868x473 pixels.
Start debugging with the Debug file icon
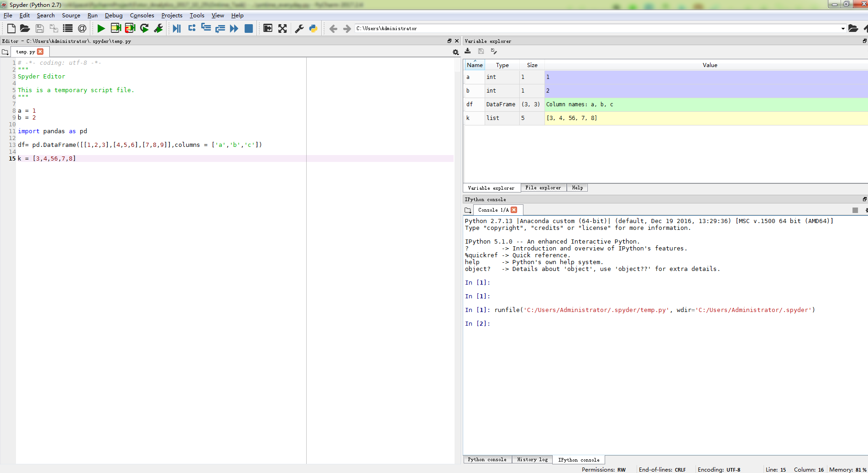(177, 28)
